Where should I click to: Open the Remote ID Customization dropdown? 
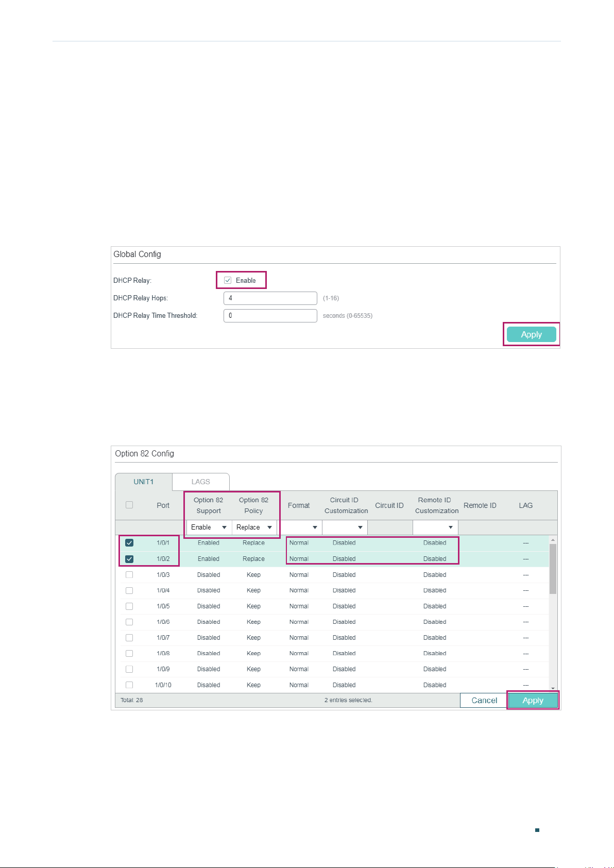point(435,527)
